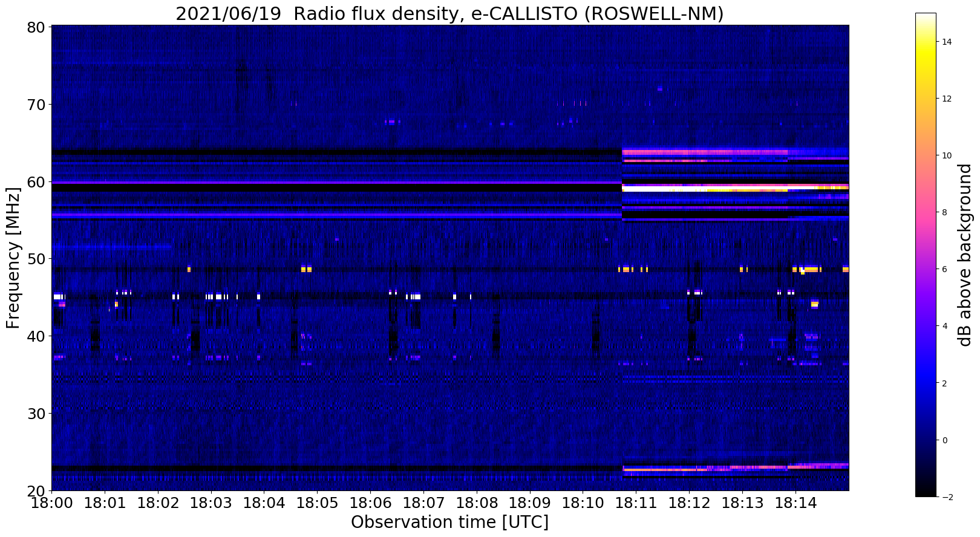980x537 pixels.
Task: Click the 18:10 time tick label
Action: tap(583, 503)
